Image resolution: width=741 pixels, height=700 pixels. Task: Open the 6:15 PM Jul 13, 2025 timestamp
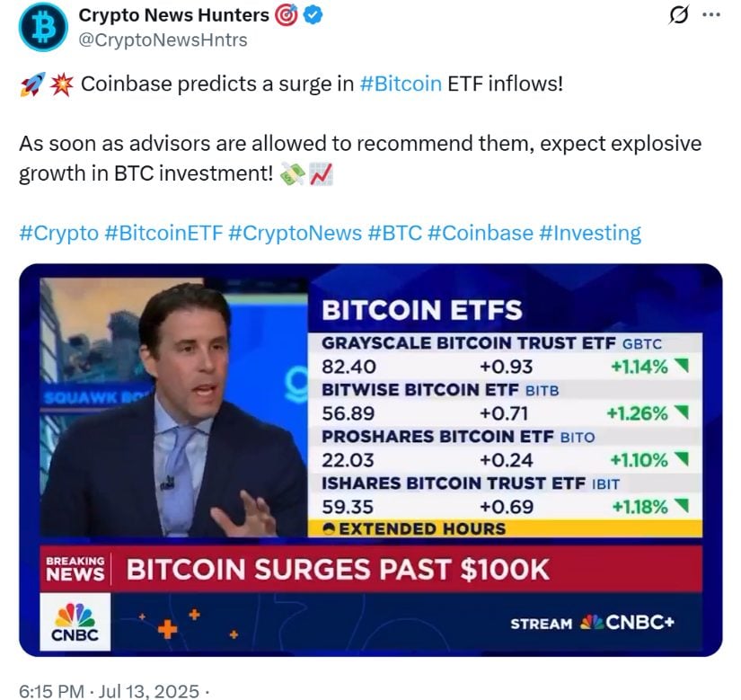109,691
